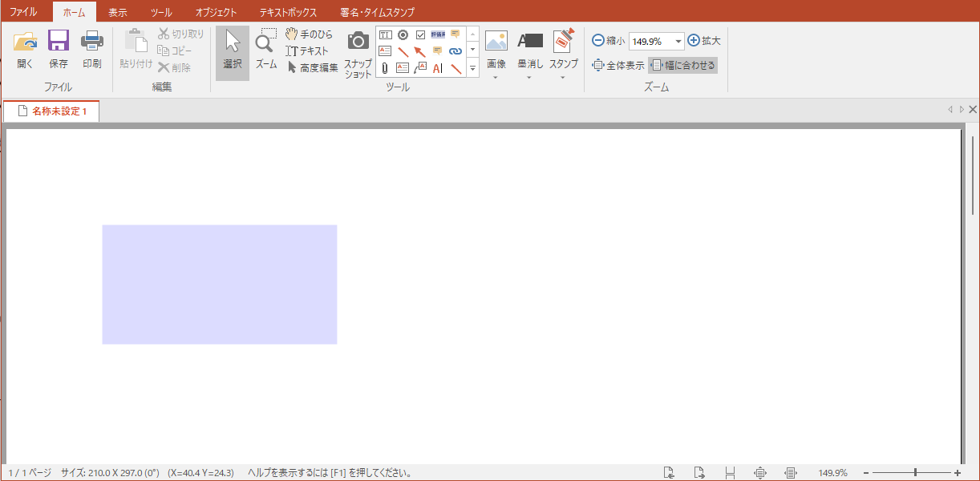Activate the 選択 (Select) arrow tool

233,53
